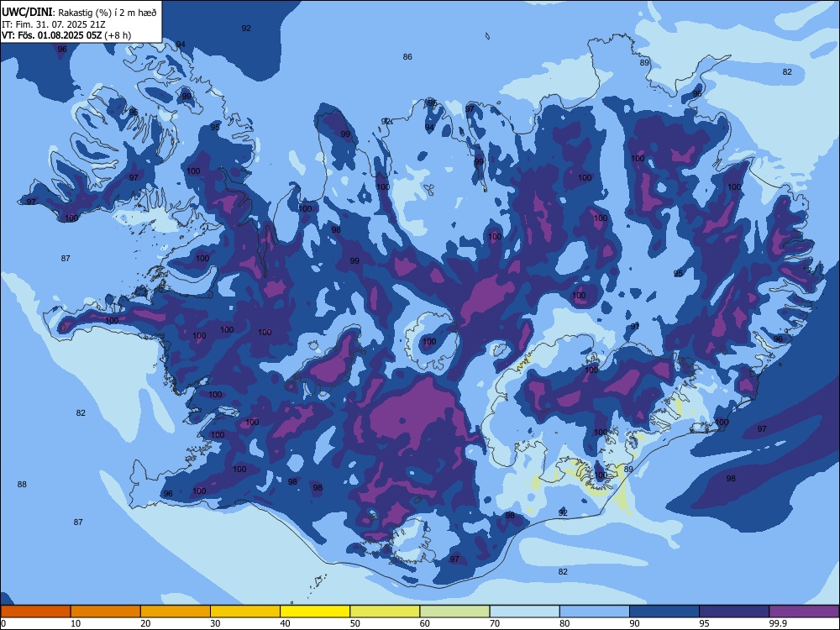Viewport: 840px width, 630px height.
Task: Click the bright yellow 40–50 legend swatch
Action: 315,612
